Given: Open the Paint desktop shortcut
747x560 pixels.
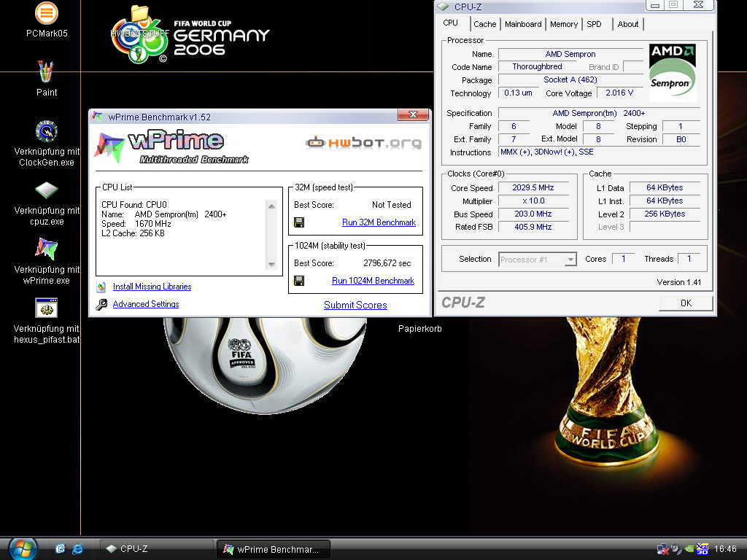Looking at the screenshot, I should coord(46,79).
